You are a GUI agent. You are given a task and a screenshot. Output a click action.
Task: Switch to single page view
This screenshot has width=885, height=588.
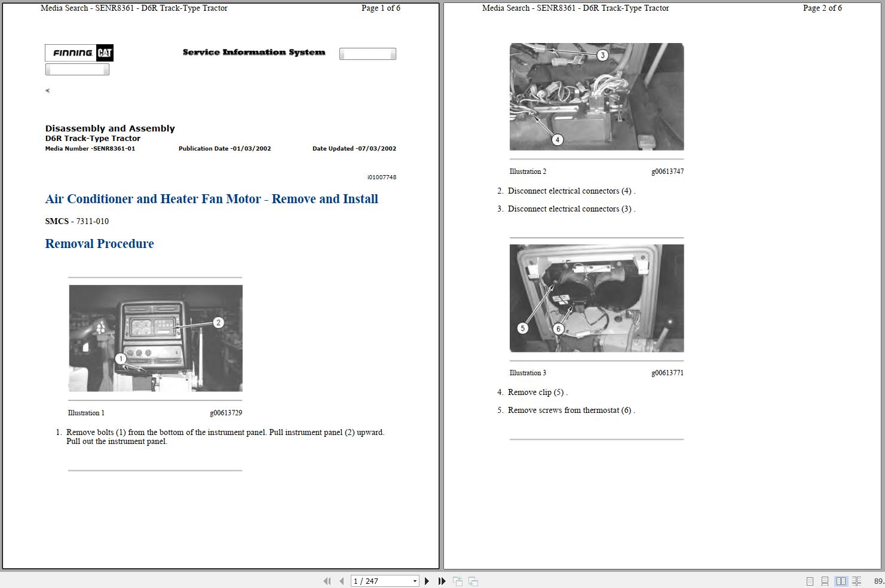[x=810, y=581]
